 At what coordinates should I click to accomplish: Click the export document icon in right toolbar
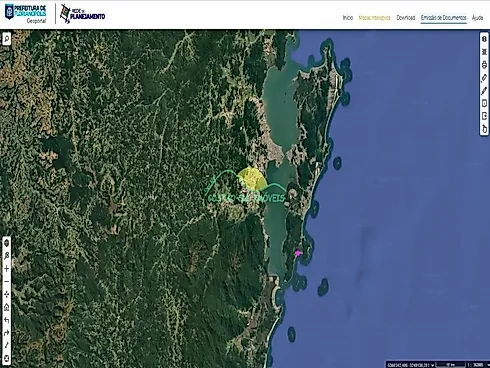pyautogui.click(x=484, y=116)
